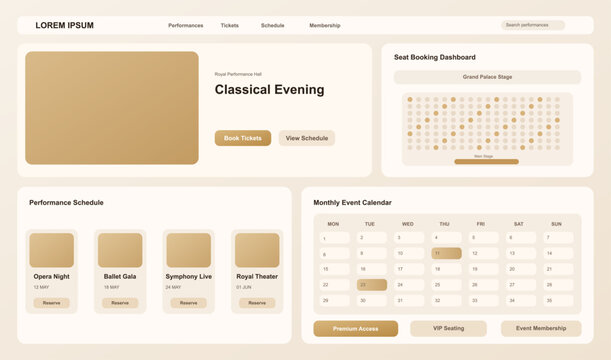Viewport: 611px width, 360px height.
Task: Reserve the Royal Theater performance
Action: click(257, 303)
